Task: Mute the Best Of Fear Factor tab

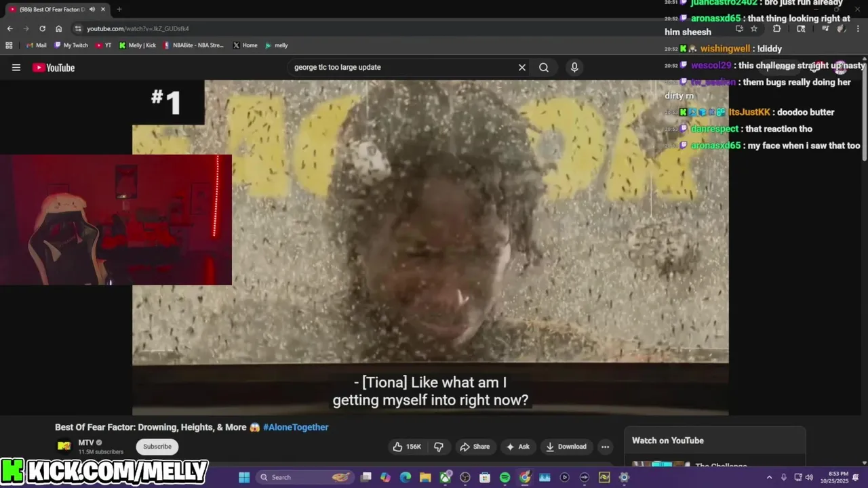Action: point(92,9)
